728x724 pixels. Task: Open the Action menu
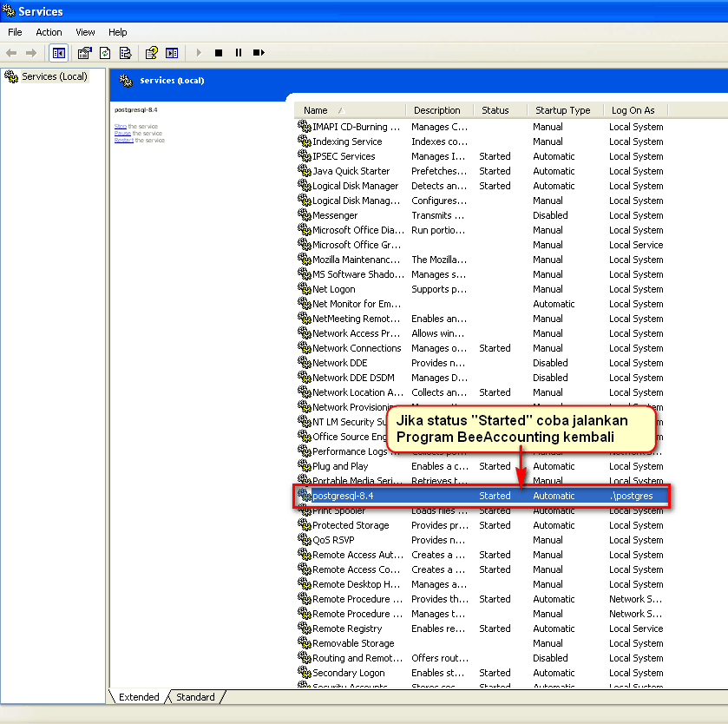pyautogui.click(x=49, y=32)
